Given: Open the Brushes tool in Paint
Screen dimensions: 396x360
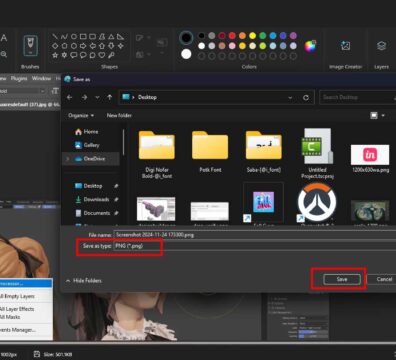Looking at the screenshot, I should tap(30, 46).
